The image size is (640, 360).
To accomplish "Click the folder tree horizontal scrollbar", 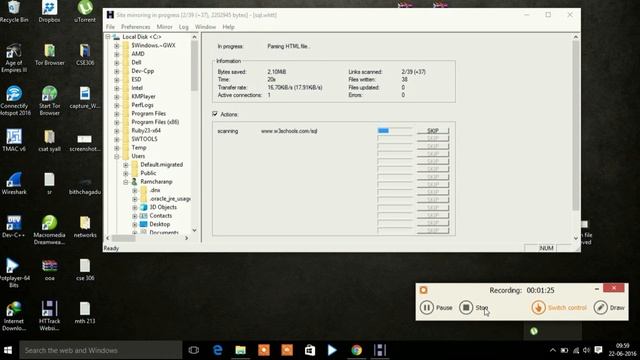I will [x=147, y=238].
